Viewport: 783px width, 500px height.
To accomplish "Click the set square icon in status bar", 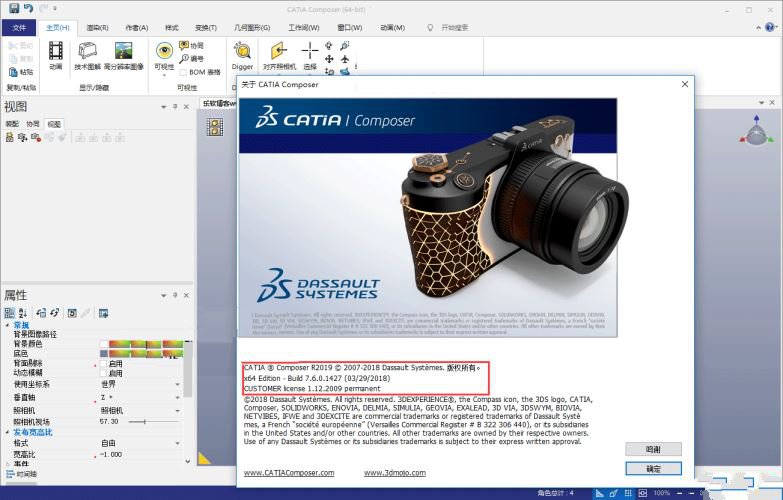I will pos(600,494).
